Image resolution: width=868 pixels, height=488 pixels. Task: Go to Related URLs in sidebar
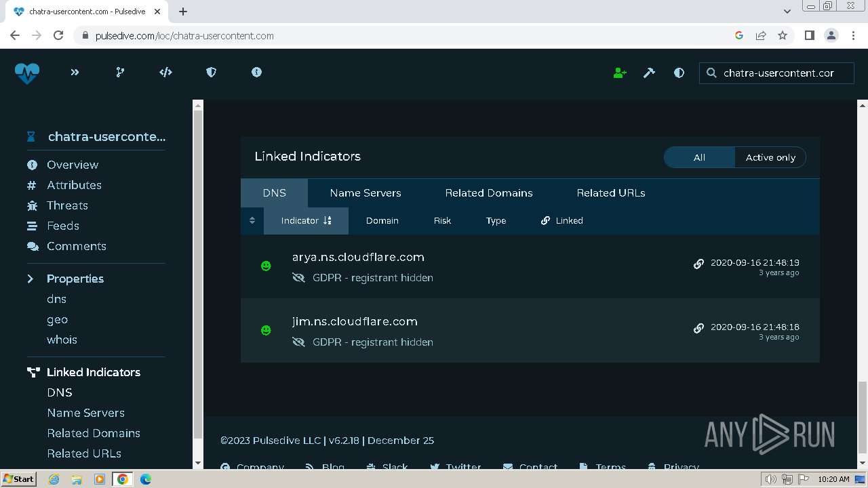[84, 453]
